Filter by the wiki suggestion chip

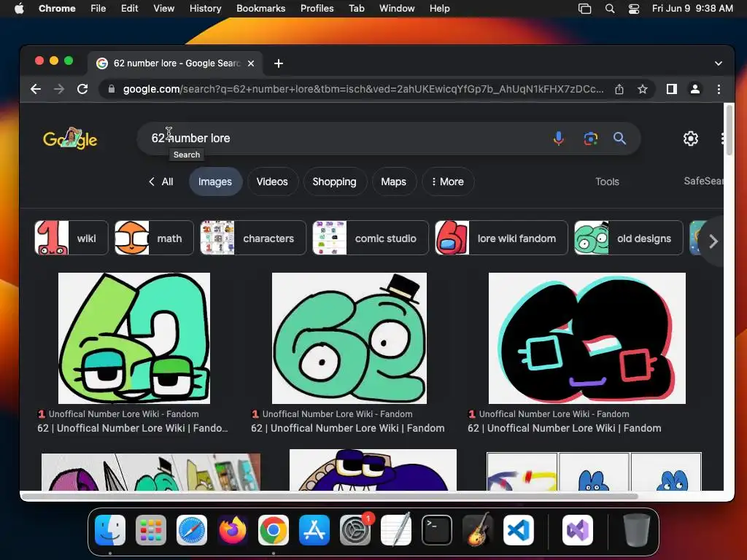[x=71, y=238]
